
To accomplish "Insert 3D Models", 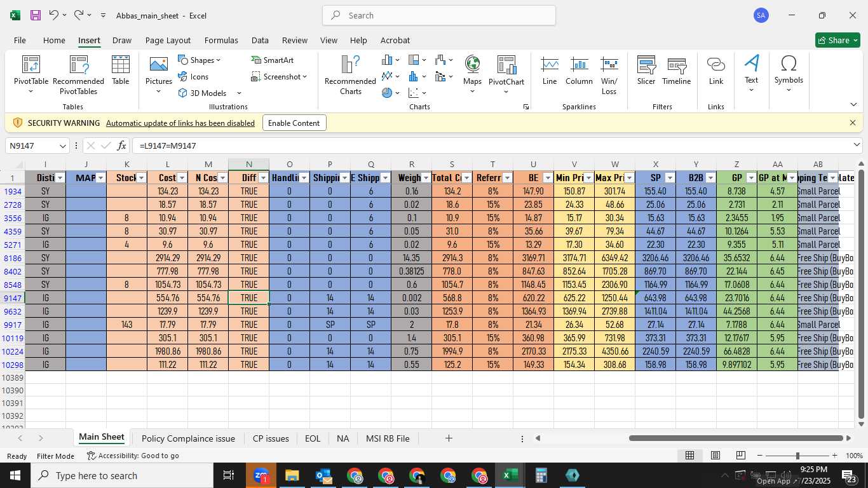I will (x=210, y=93).
